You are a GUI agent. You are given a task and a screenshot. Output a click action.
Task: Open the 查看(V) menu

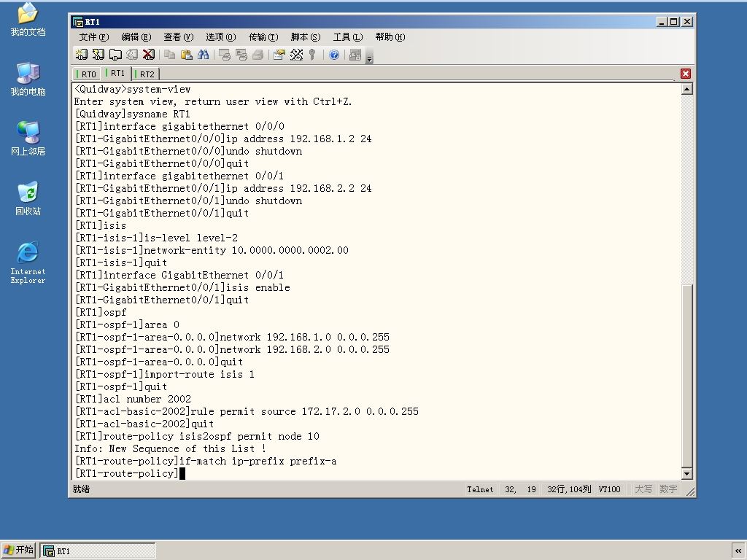(179, 37)
